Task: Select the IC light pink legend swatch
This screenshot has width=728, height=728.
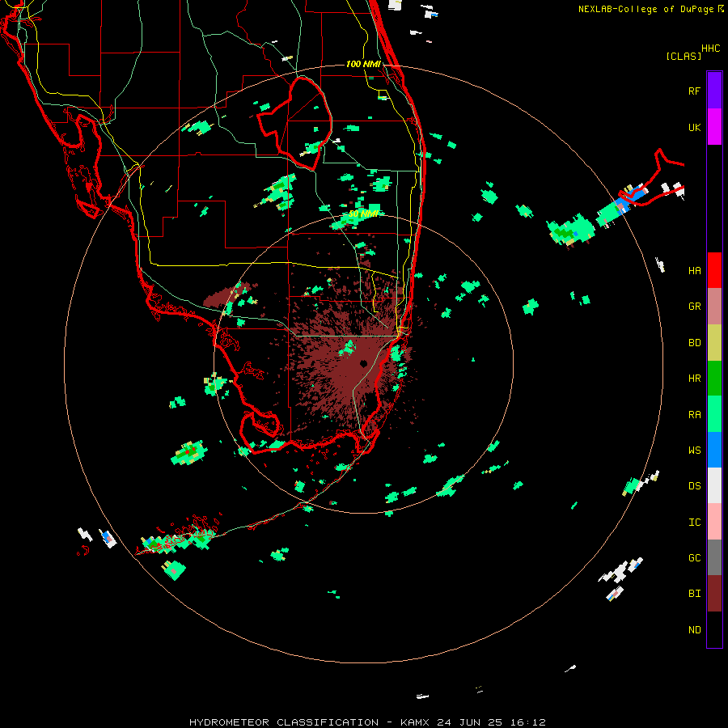Action: pyautogui.click(x=714, y=522)
